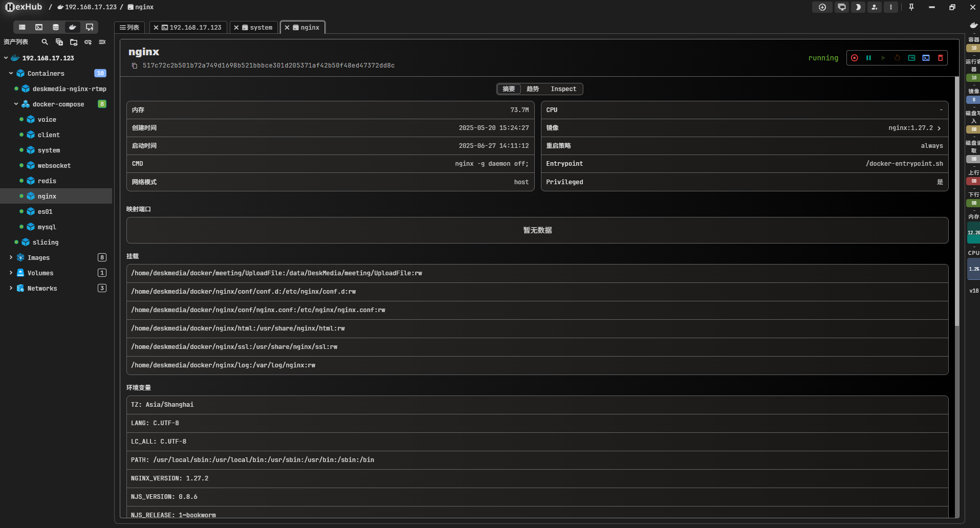Toggle dark mode moon icon
Image resolution: width=980 pixels, height=528 pixels.
(858, 7)
